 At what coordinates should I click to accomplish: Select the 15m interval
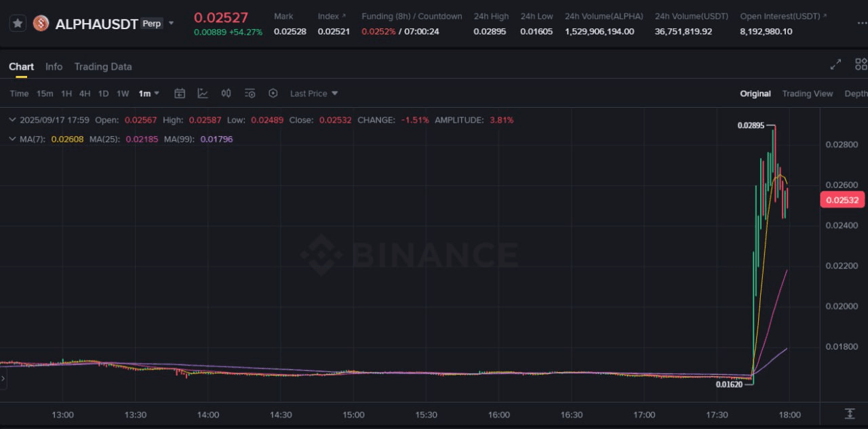pyautogui.click(x=45, y=94)
